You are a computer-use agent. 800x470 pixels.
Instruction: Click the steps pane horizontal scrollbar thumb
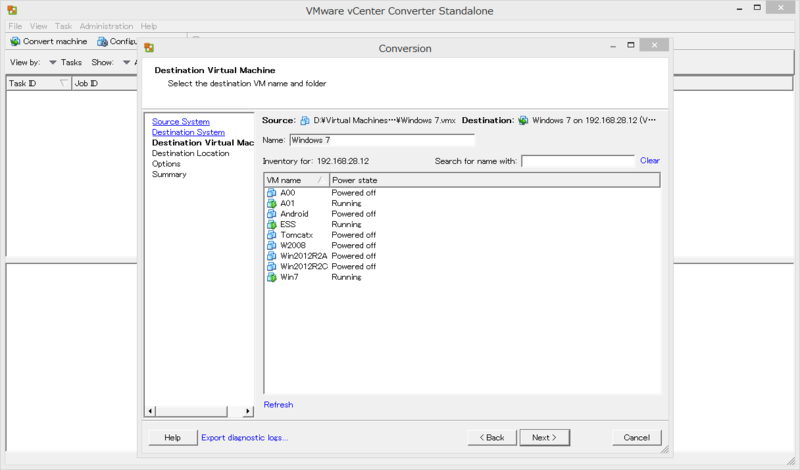191,411
